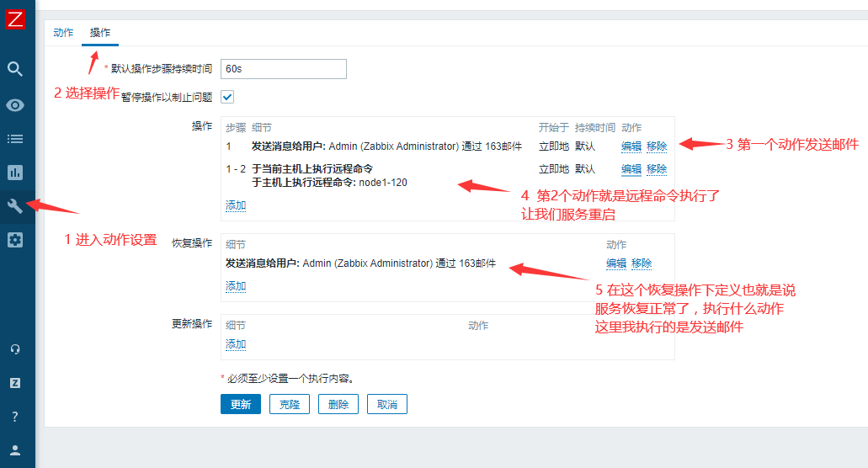Remove step 1-2 remote command operation
This screenshot has height=468, width=868.
[657, 168]
